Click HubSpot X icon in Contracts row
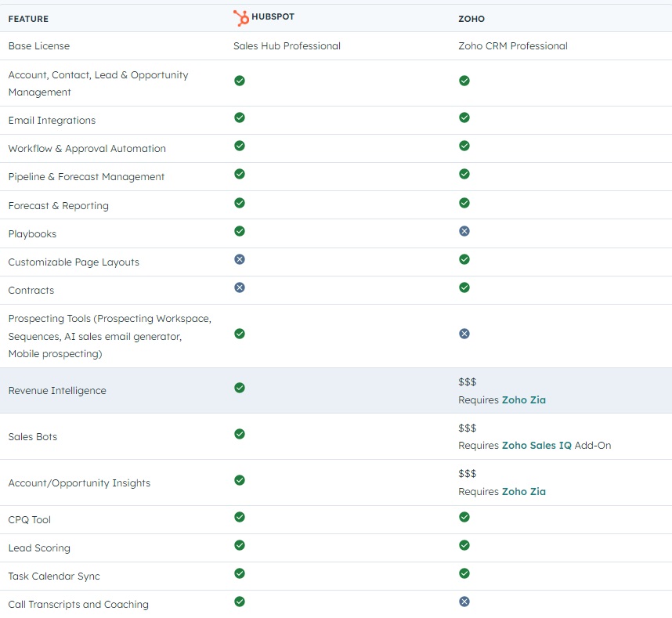 (240, 287)
